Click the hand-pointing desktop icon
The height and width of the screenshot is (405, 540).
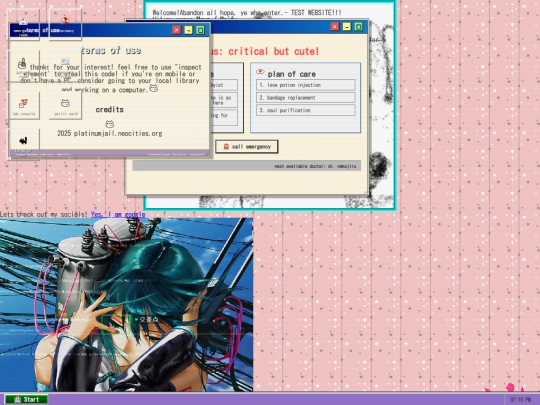coord(23,65)
